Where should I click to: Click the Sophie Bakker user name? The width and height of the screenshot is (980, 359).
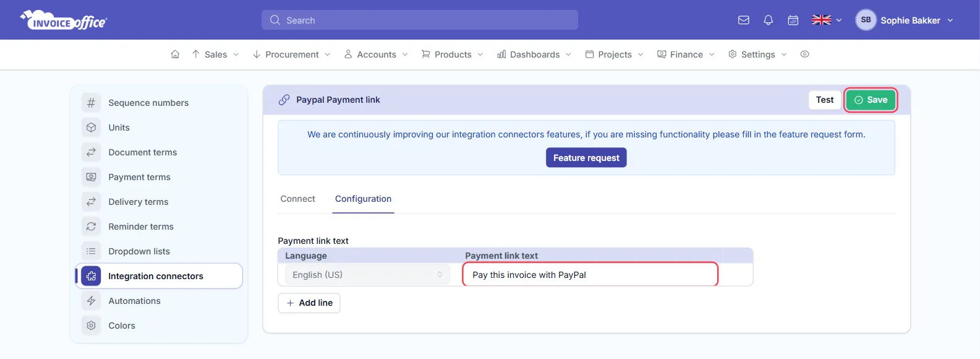(910, 20)
